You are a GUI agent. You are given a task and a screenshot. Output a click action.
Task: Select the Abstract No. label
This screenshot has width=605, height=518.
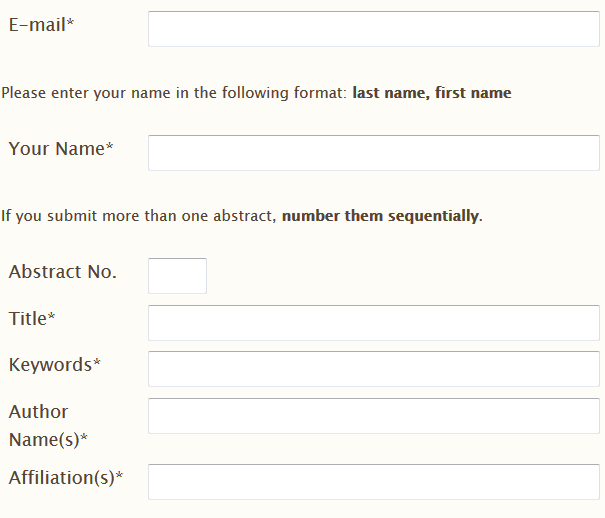tap(63, 272)
